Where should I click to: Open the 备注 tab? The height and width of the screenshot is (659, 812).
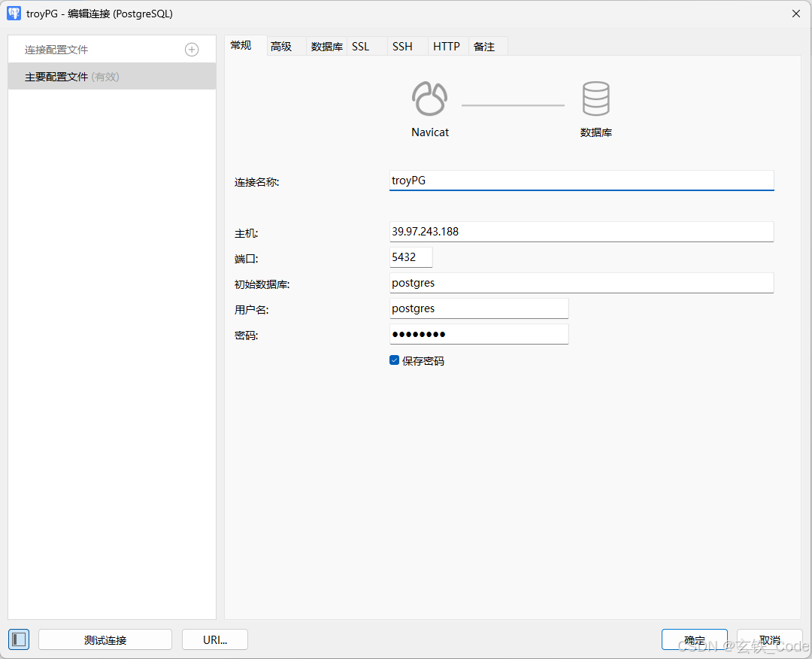[x=488, y=46]
